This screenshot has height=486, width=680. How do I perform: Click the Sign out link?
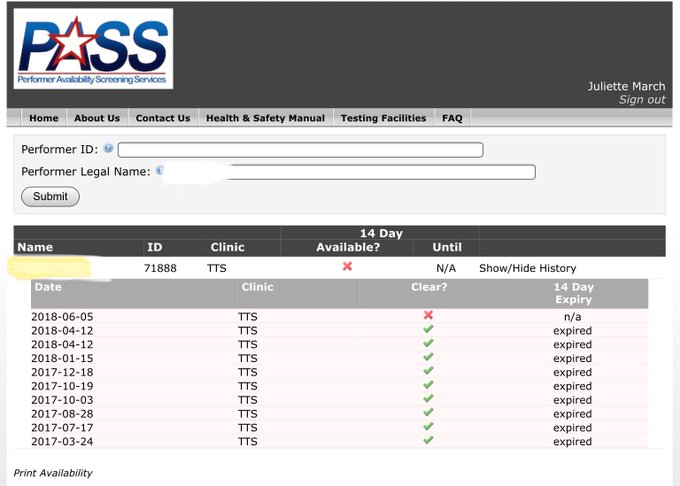tap(642, 100)
